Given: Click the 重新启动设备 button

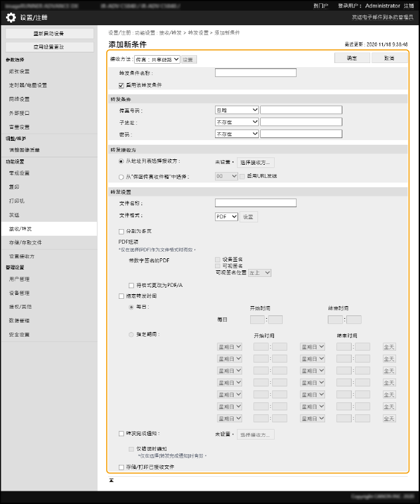Looking at the screenshot, I should [49, 33].
